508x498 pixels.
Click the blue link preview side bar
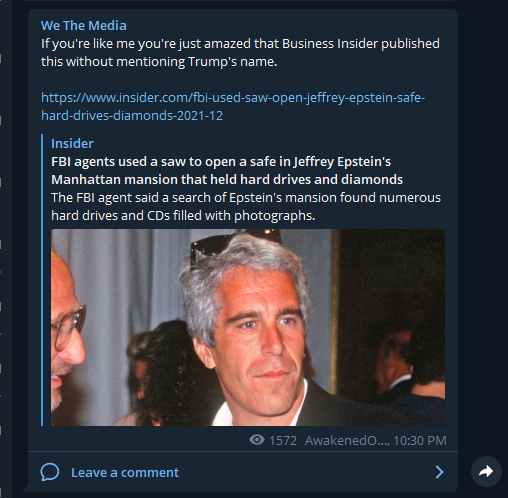click(42, 280)
